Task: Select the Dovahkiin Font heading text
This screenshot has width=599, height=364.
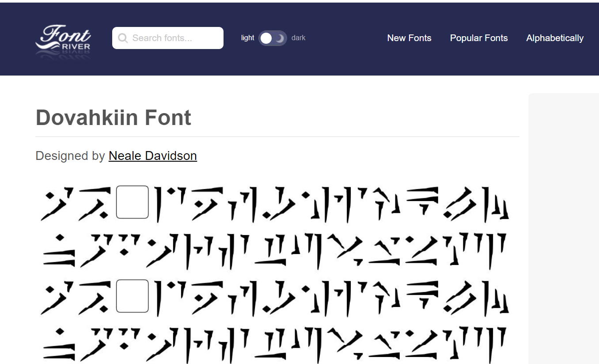Action: (114, 118)
